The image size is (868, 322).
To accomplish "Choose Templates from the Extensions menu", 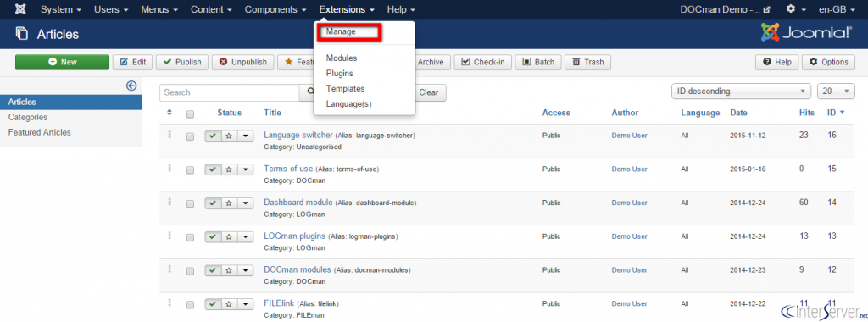I will tap(346, 88).
